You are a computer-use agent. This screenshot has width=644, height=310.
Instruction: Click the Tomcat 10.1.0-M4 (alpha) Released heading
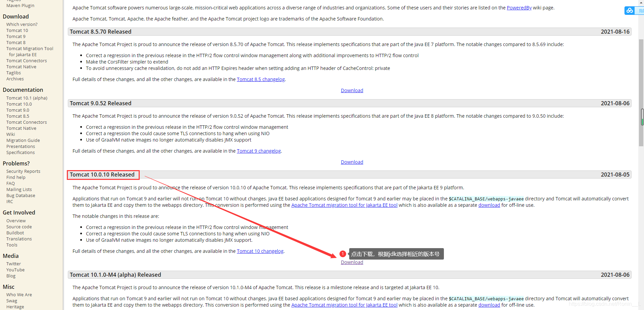click(x=116, y=275)
